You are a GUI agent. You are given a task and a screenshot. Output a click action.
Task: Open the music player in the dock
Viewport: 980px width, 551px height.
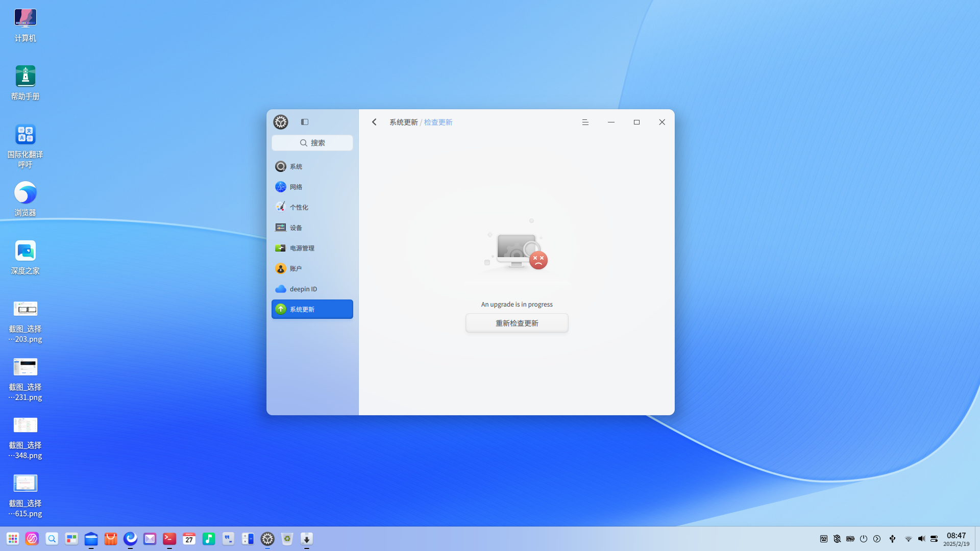[209, 539]
